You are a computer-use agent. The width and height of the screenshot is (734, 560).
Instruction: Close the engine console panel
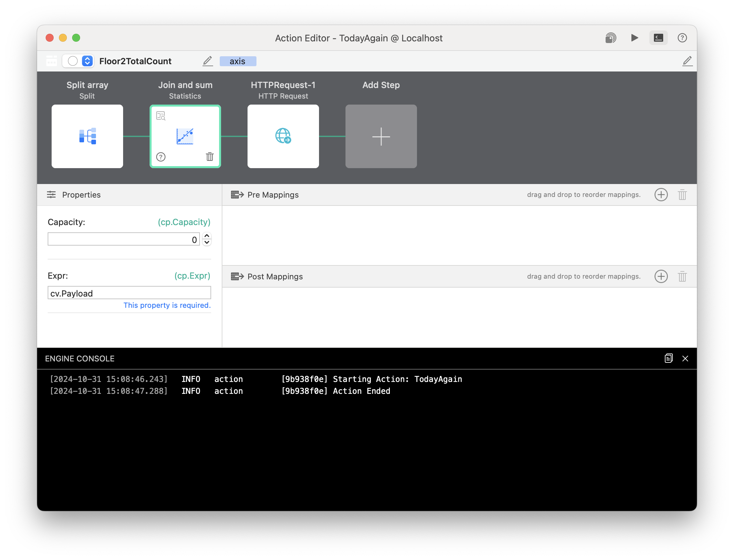[x=685, y=359]
